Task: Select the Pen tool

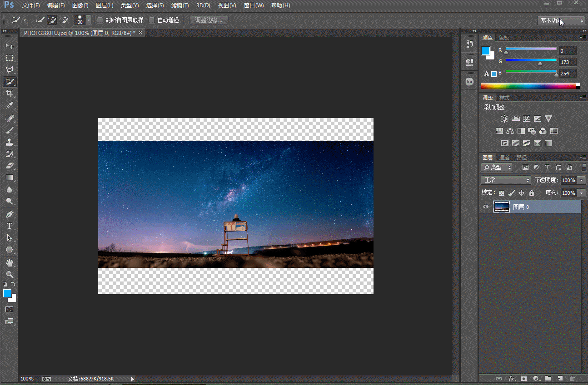Action: coord(9,214)
